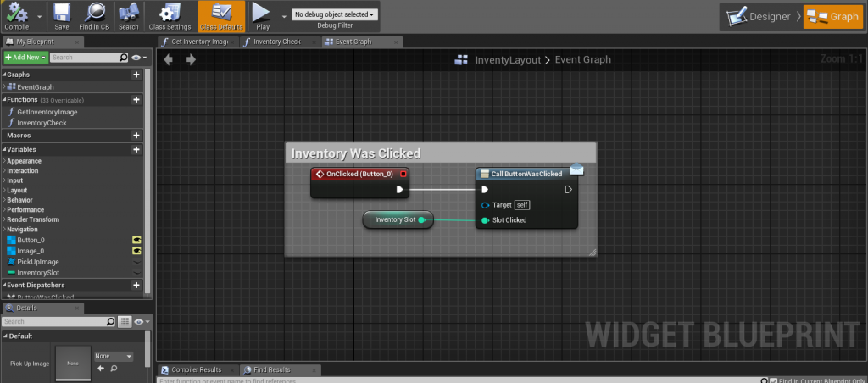
Task: Click InventyLayout breadcrumb
Action: click(508, 60)
